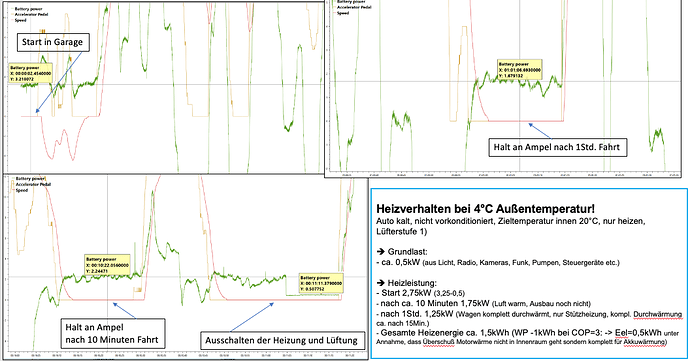
Task: Click 'Speed' legend in the 10 Minuten Fahrt chart
Action: tap(22, 190)
